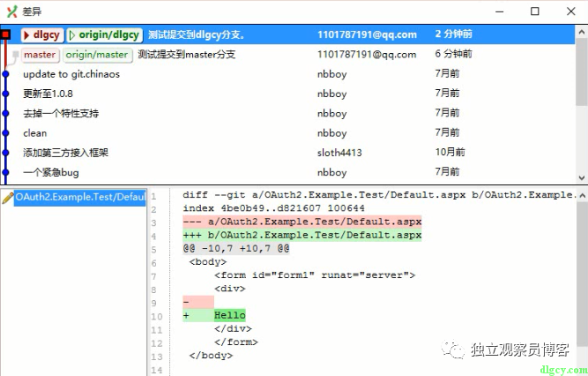588x376 pixels.
Task: Click the commit list scroll up arrow
Action: pyautogui.click(x=582, y=33)
